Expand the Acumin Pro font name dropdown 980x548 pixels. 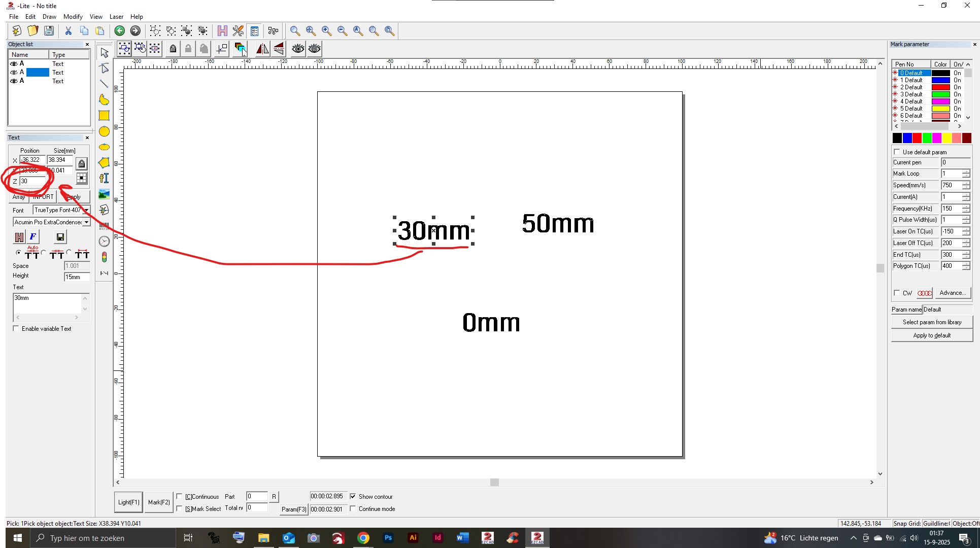pyautogui.click(x=87, y=222)
